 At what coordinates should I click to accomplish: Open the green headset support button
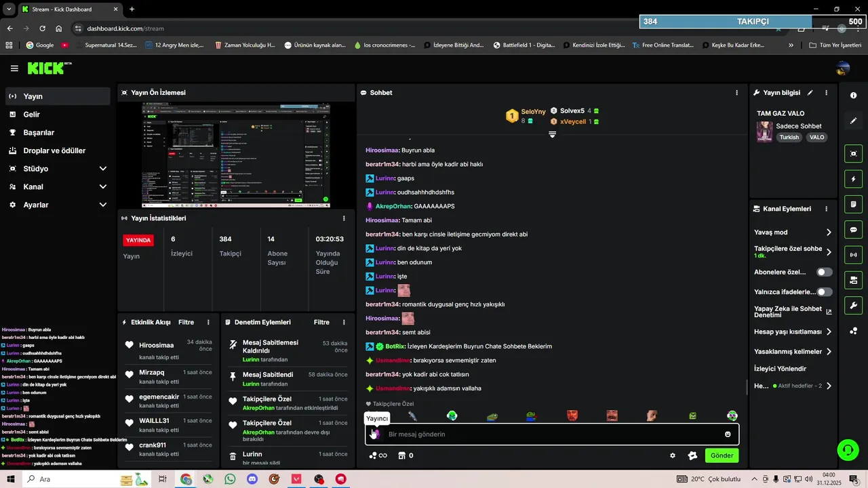pyautogui.click(x=847, y=449)
